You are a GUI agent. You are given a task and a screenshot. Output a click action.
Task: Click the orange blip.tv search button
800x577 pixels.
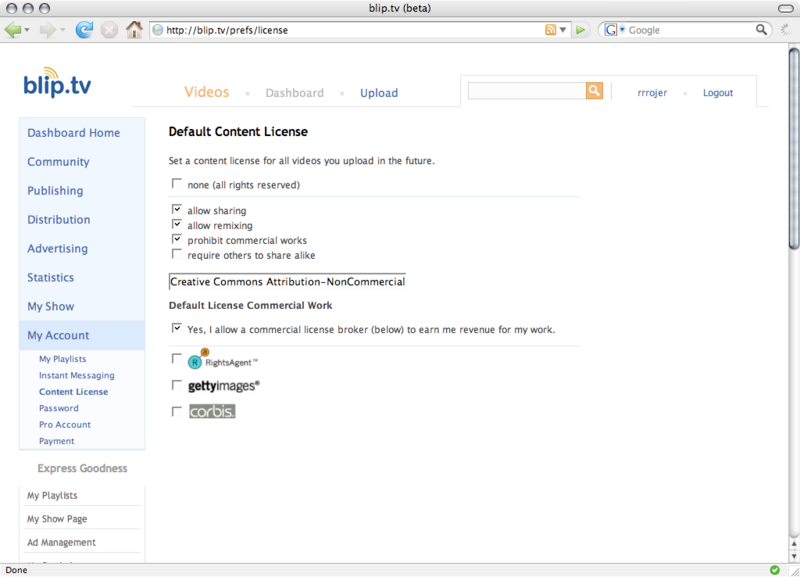click(x=594, y=91)
